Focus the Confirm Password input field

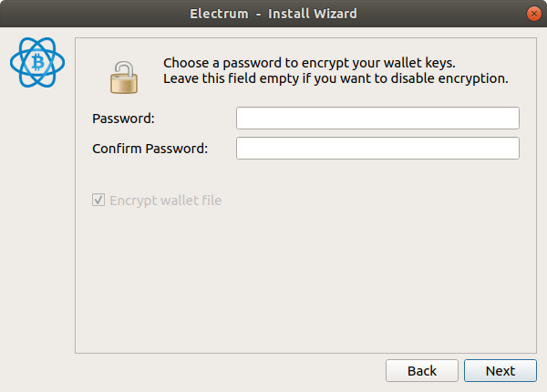tap(377, 149)
